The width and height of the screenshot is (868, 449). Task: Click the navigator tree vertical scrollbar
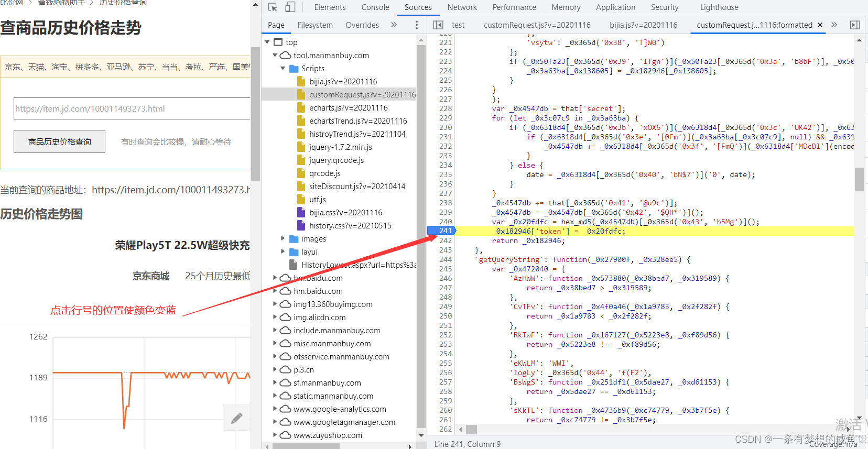tap(421, 236)
